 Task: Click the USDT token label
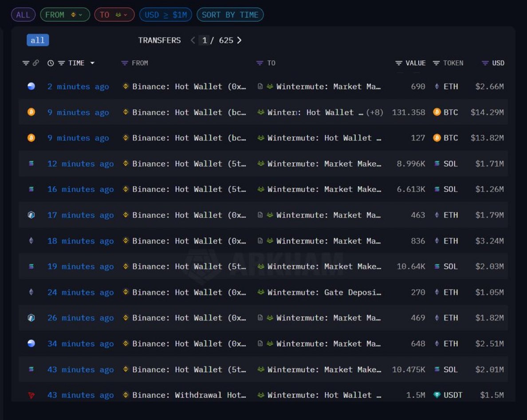(453, 396)
